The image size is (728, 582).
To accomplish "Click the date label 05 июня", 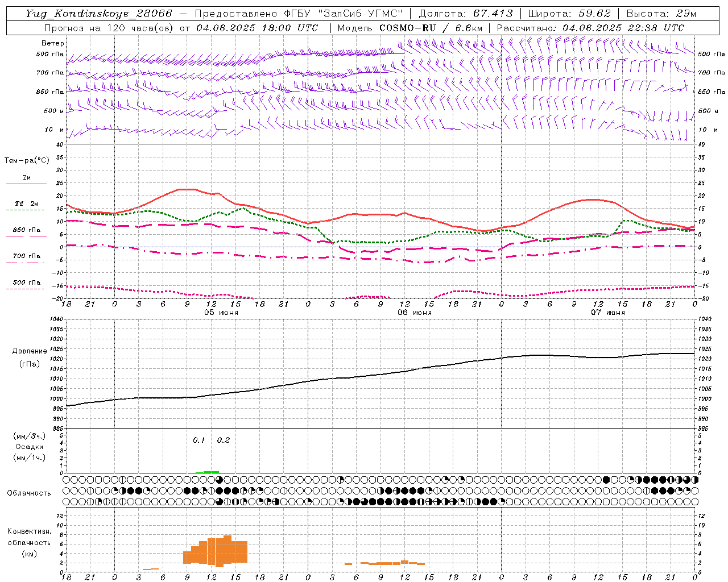I will [x=221, y=313].
